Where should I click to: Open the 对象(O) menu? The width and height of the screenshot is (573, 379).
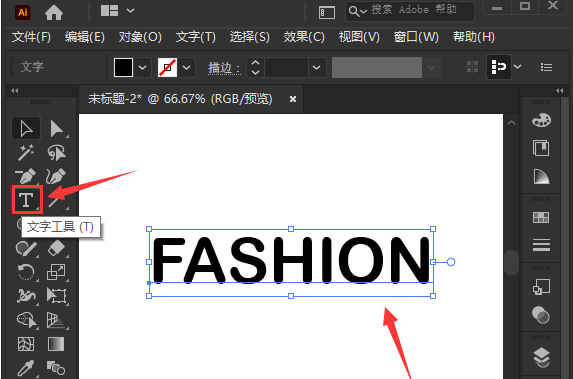pyautogui.click(x=140, y=37)
